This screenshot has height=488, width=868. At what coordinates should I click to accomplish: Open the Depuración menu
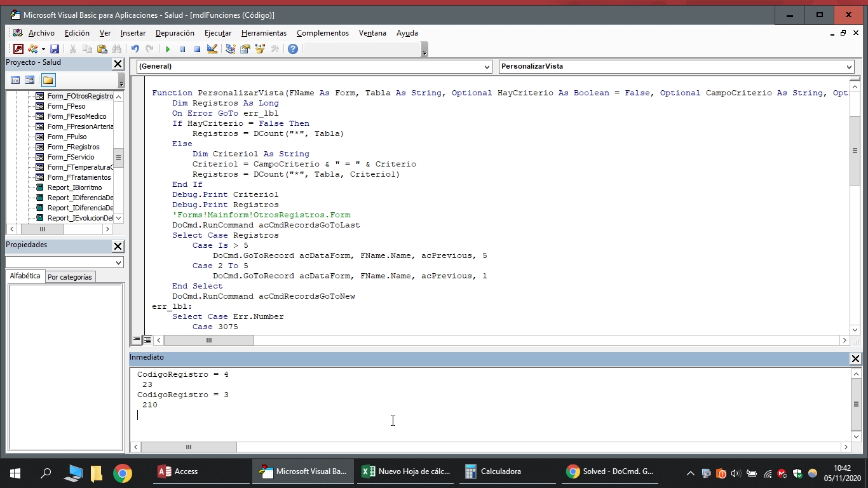175,33
